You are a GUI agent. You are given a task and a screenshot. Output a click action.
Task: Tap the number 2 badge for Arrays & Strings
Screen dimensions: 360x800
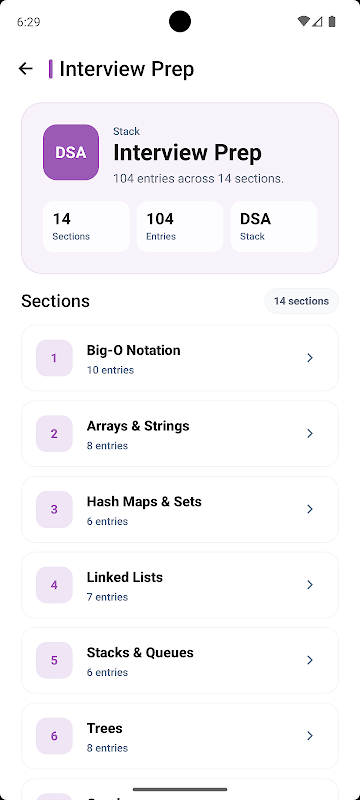[x=54, y=434]
